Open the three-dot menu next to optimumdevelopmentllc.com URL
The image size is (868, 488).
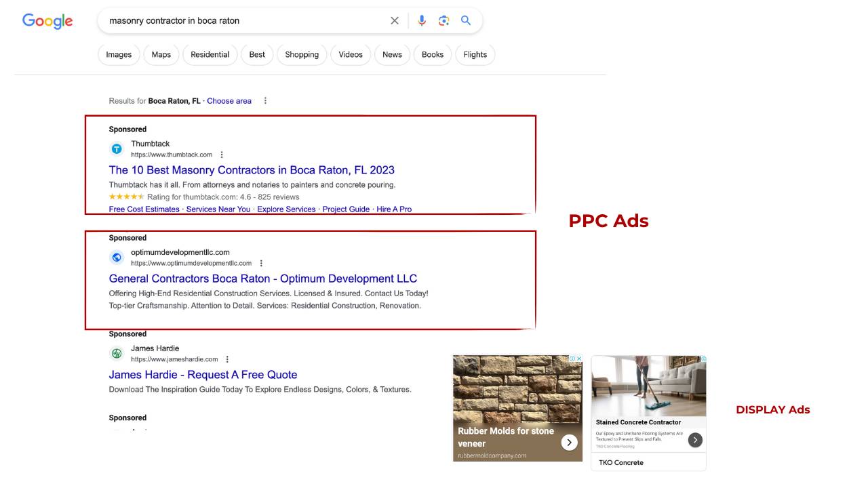[261, 263]
